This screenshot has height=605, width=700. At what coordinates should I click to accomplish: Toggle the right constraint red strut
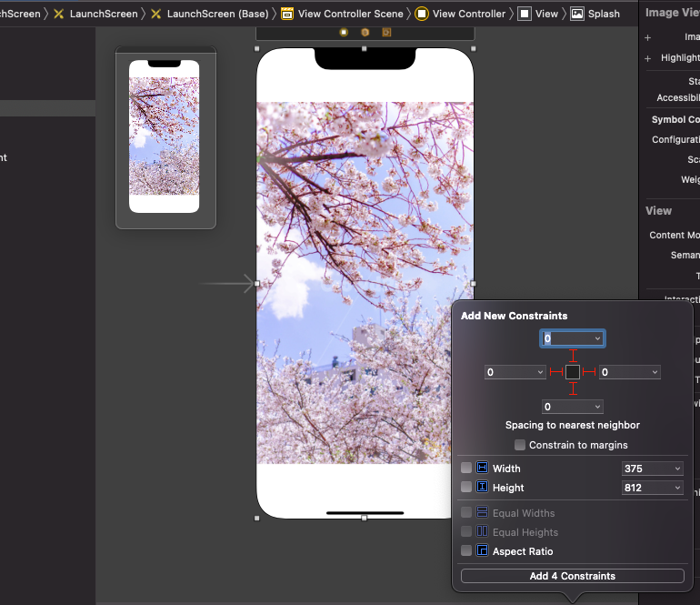click(x=589, y=372)
